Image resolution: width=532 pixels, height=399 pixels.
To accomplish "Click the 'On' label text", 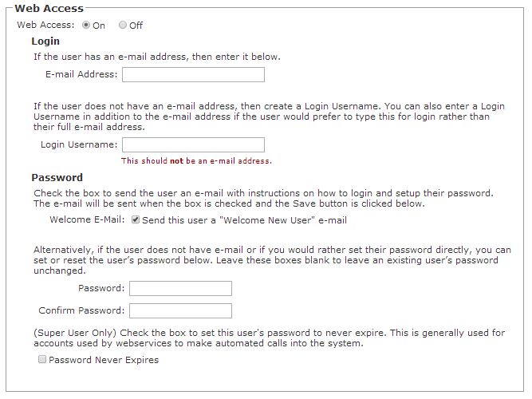I will tap(99, 26).
